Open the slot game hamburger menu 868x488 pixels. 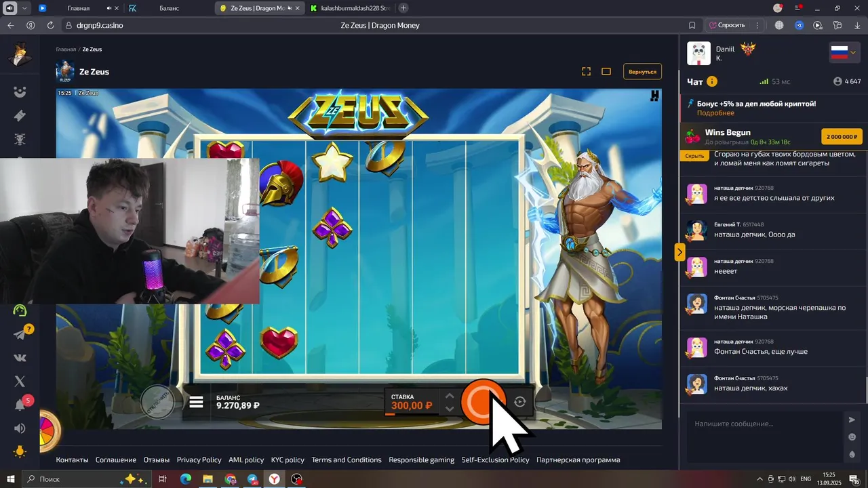(196, 402)
